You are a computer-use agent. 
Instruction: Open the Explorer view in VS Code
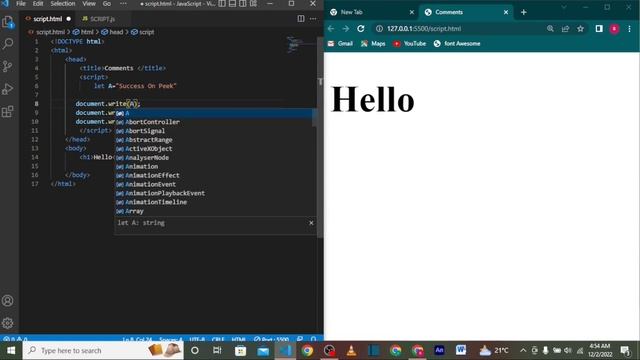pyautogui.click(x=8, y=22)
